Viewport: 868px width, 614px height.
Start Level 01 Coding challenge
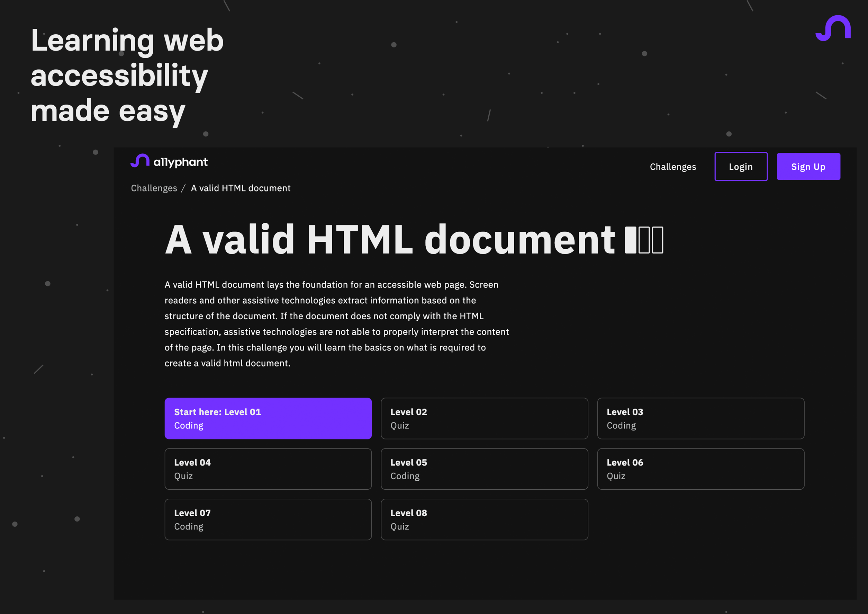click(x=268, y=418)
